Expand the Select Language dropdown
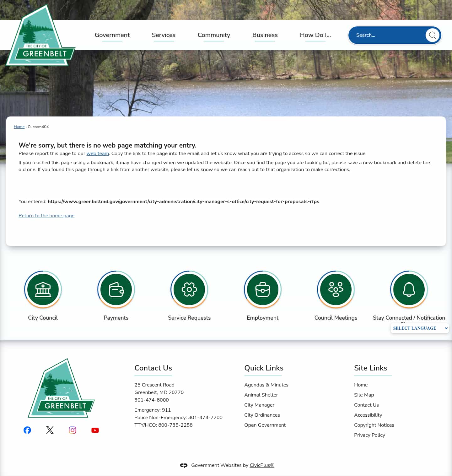Image resolution: width=452 pixels, height=476 pixels. click(419, 328)
